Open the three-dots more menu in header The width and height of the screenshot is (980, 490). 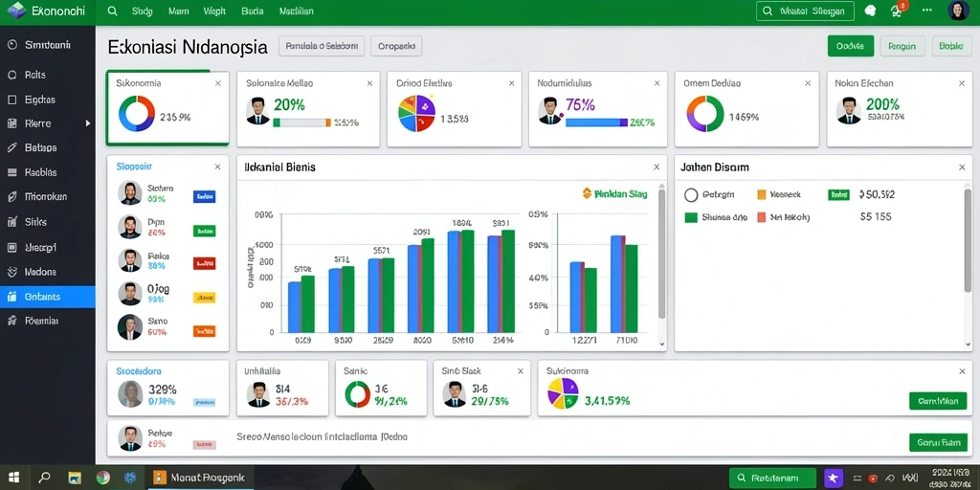(x=926, y=11)
